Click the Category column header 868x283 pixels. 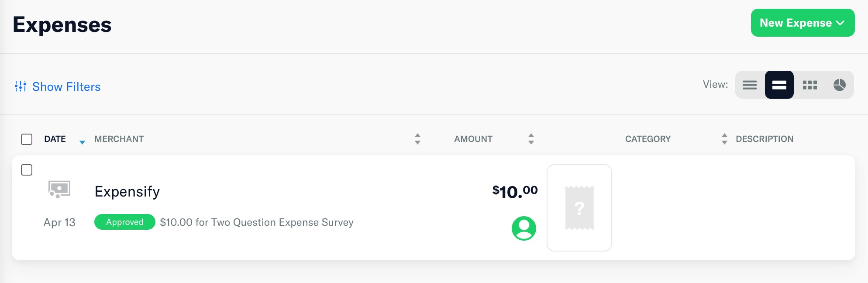(x=648, y=139)
